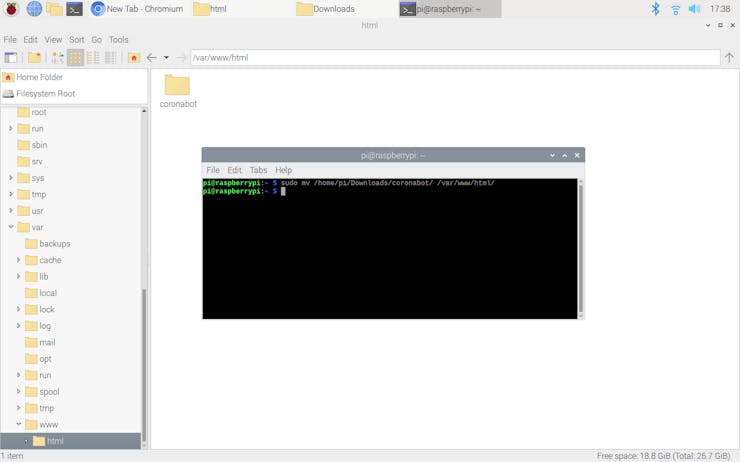Open the Edit menu in file manager
This screenshot has width=740, height=462.
tap(30, 40)
